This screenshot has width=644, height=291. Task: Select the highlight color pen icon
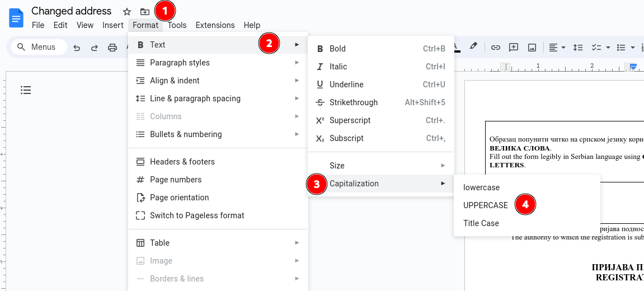[473, 47]
